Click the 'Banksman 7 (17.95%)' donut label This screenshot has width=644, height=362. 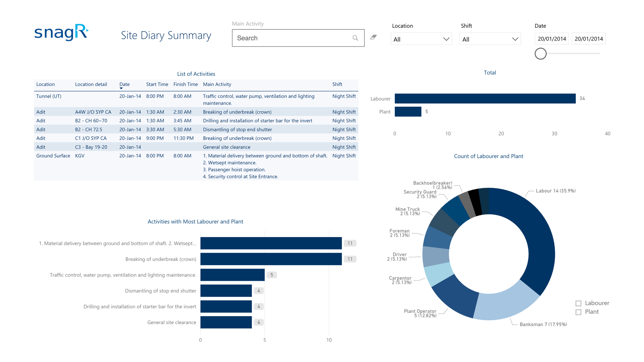click(x=543, y=324)
